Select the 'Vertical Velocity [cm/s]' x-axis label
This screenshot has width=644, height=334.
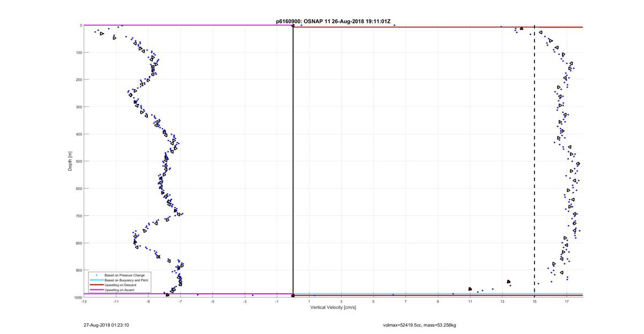point(333,307)
